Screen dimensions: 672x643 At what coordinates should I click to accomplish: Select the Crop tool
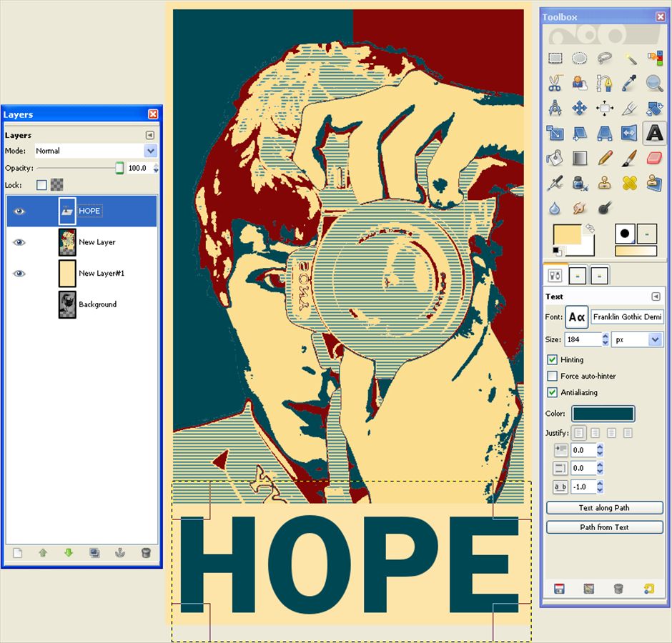[630, 108]
